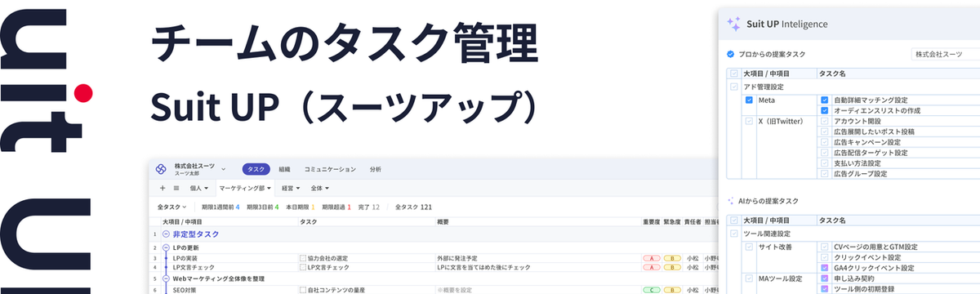Collapse the LPの更新 circle minus icon
This screenshot has width=980, height=294.
click(166, 247)
